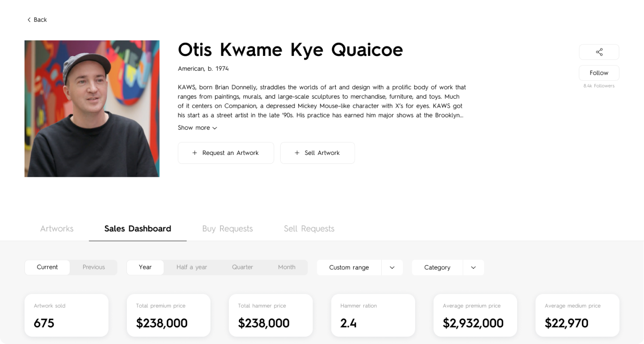
Task: Choose Half a year time range
Action: (x=192, y=267)
